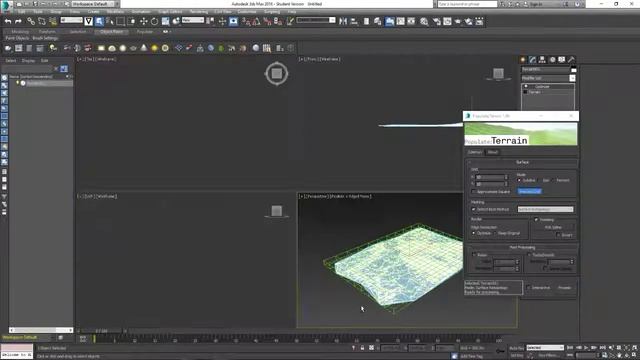Select the Unlink Selection tool
The width and height of the screenshot is (640, 360).
point(42,21)
